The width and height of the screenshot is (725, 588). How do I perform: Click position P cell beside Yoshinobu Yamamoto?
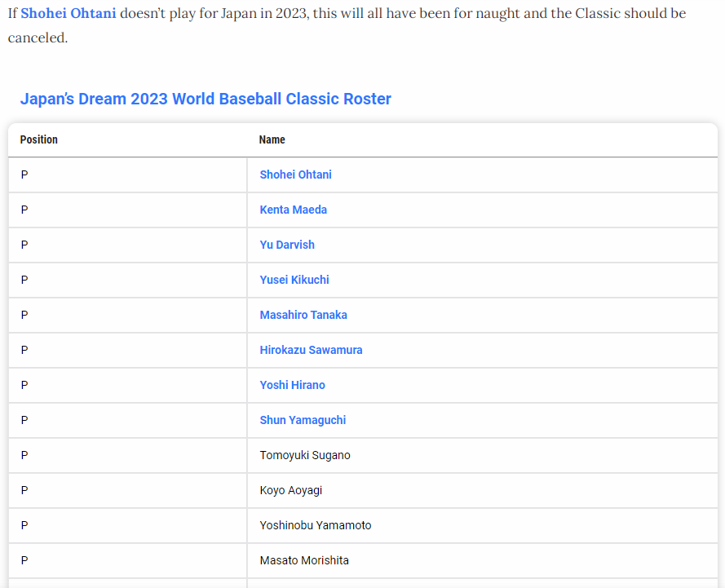[127, 525]
